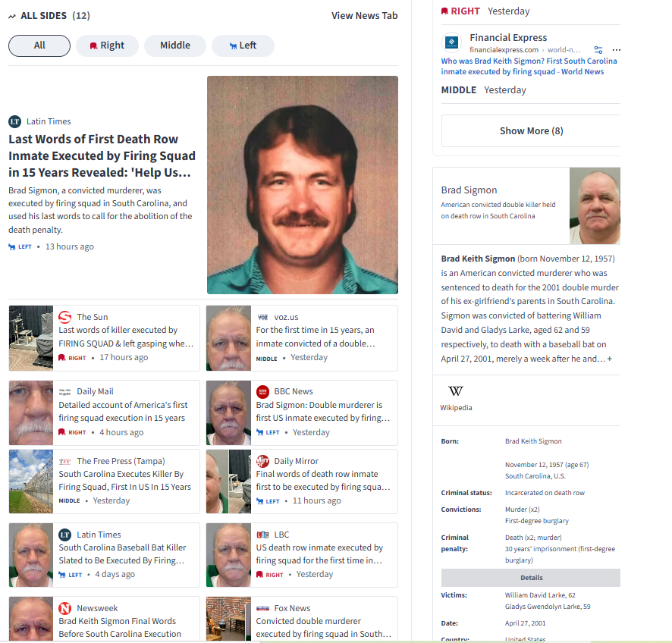672x643 pixels.
Task: Click the large featured portrait photo
Action: 303,185
